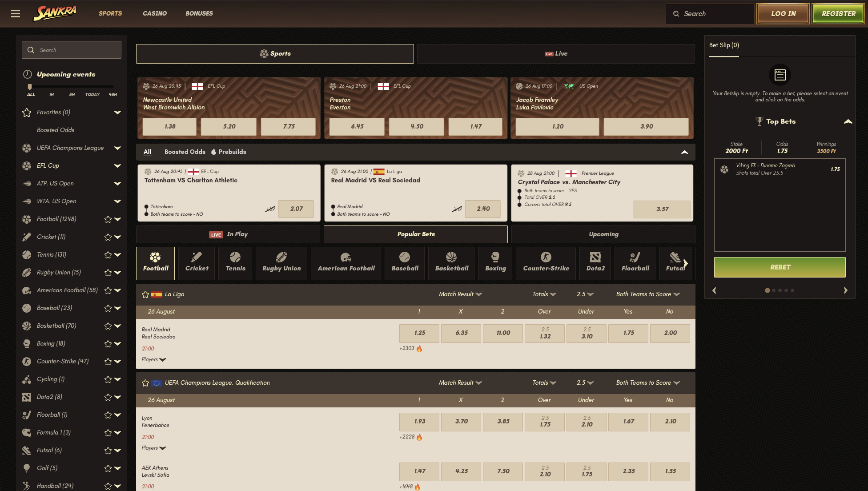Viewport: 868px width, 491px height.
Task: Open Crystal Palace vs. Manchester City prebuild card
Action: 602,193
